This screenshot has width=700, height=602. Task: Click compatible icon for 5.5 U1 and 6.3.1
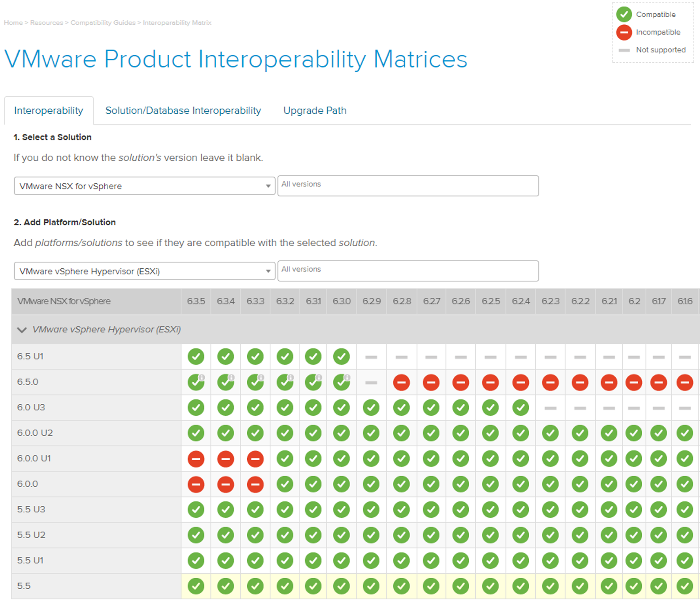[313, 561]
